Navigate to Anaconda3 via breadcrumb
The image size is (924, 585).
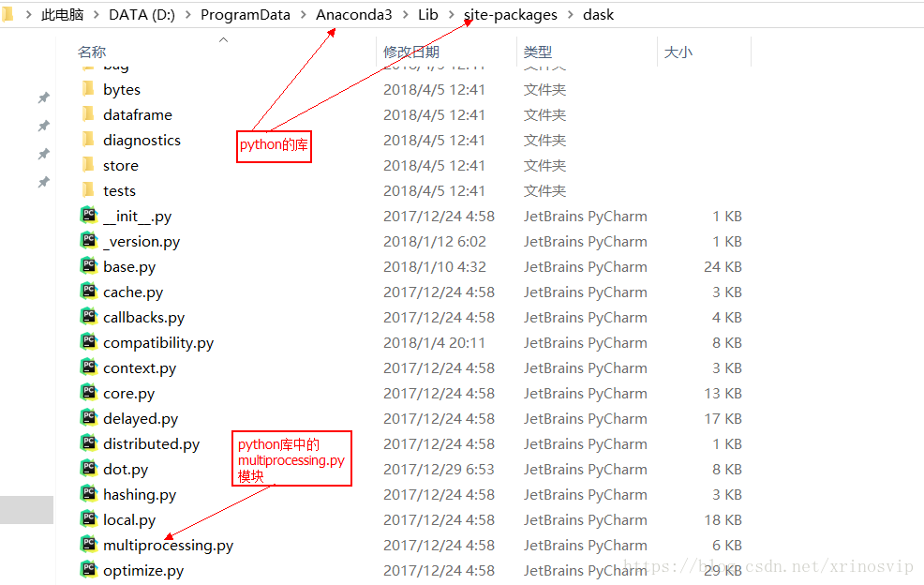353,14
